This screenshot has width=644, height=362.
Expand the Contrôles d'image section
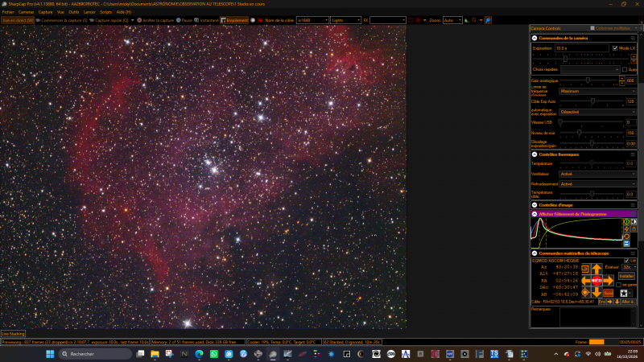coord(535,205)
